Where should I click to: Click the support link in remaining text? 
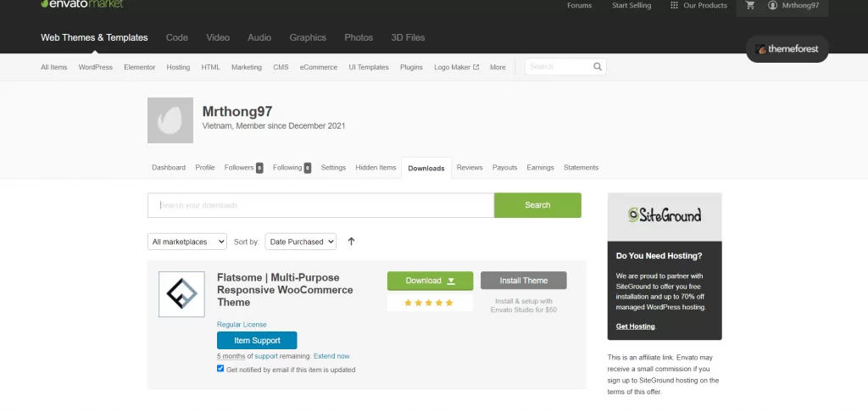pyautogui.click(x=266, y=356)
